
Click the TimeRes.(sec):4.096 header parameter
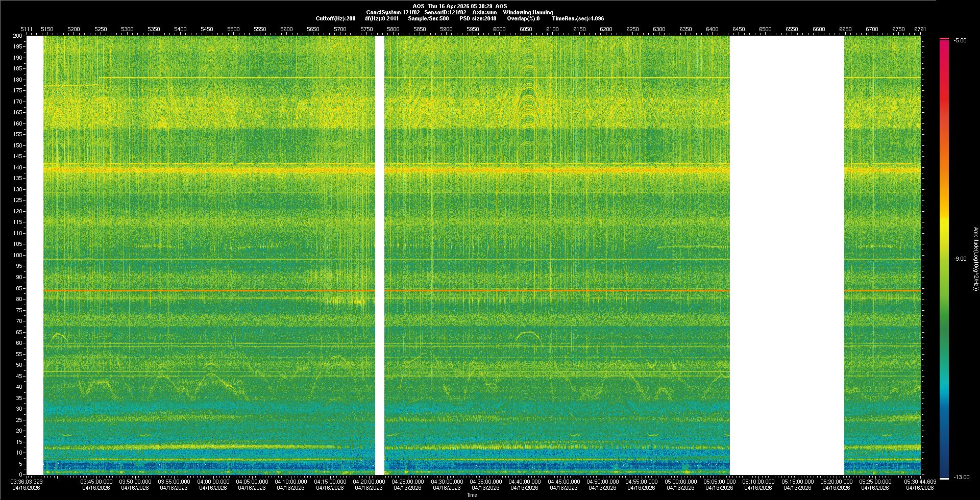click(578, 19)
